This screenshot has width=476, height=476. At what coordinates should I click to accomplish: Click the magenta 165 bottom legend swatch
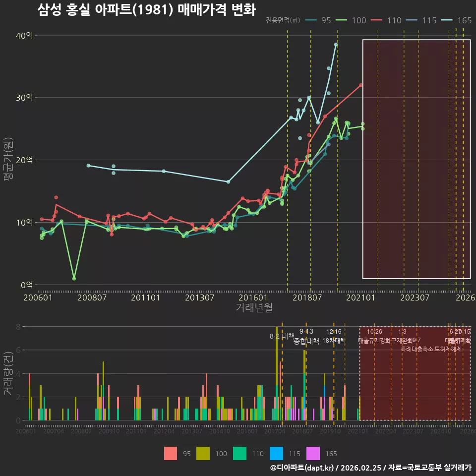pyautogui.click(x=313, y=454)
